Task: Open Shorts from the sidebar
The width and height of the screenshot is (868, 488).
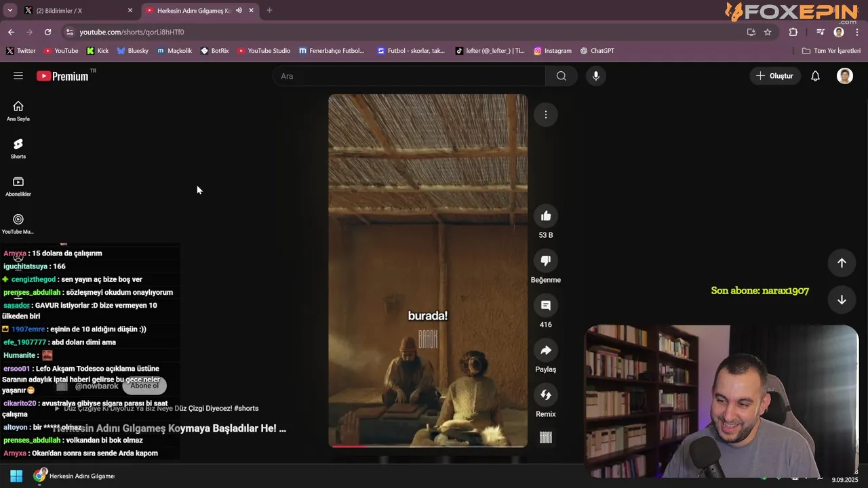Action: [18, 148]
